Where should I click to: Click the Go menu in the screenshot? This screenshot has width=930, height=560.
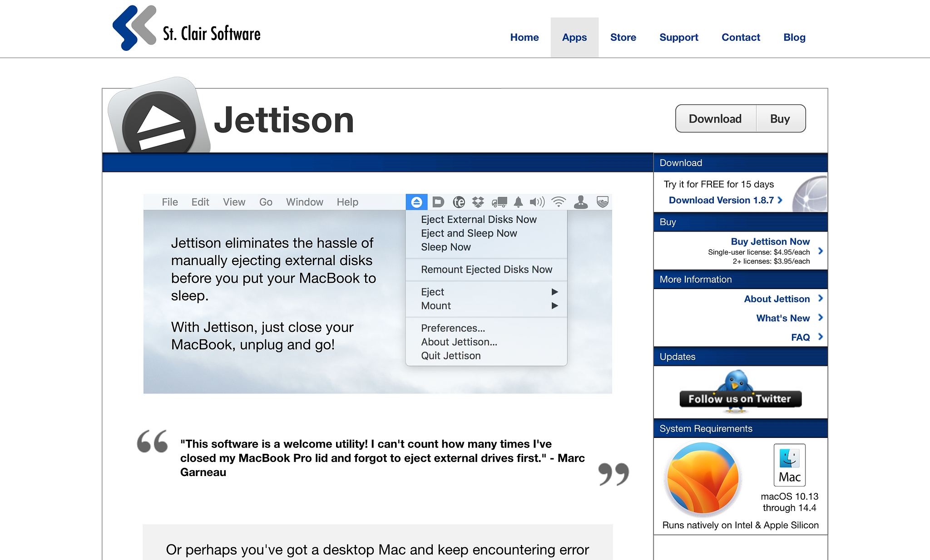pyautogui.click(x=266, y=202)
